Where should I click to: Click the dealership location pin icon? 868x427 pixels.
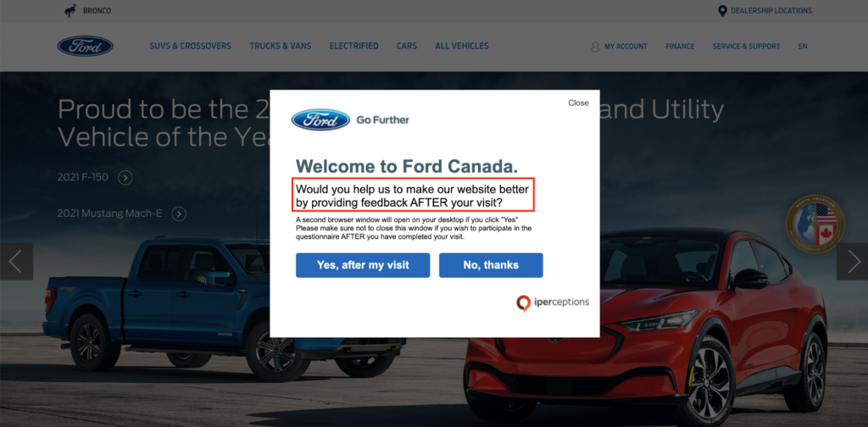point(722,11)
